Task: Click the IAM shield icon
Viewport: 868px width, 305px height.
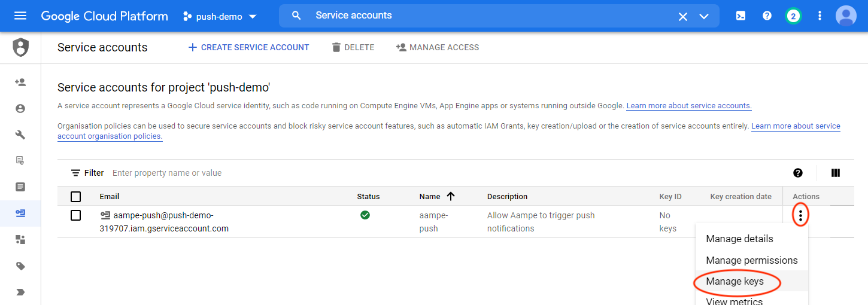Action: [x=20, y=47]
